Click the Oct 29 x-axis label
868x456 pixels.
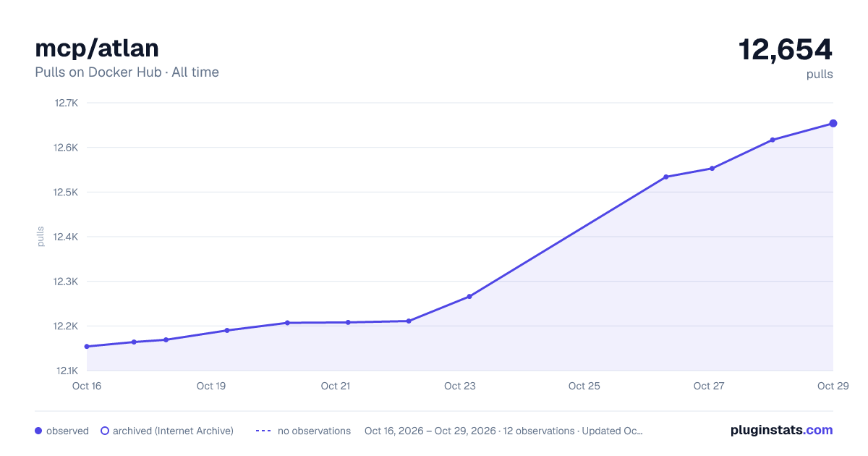pyautogui.click(x=832, y=386)
